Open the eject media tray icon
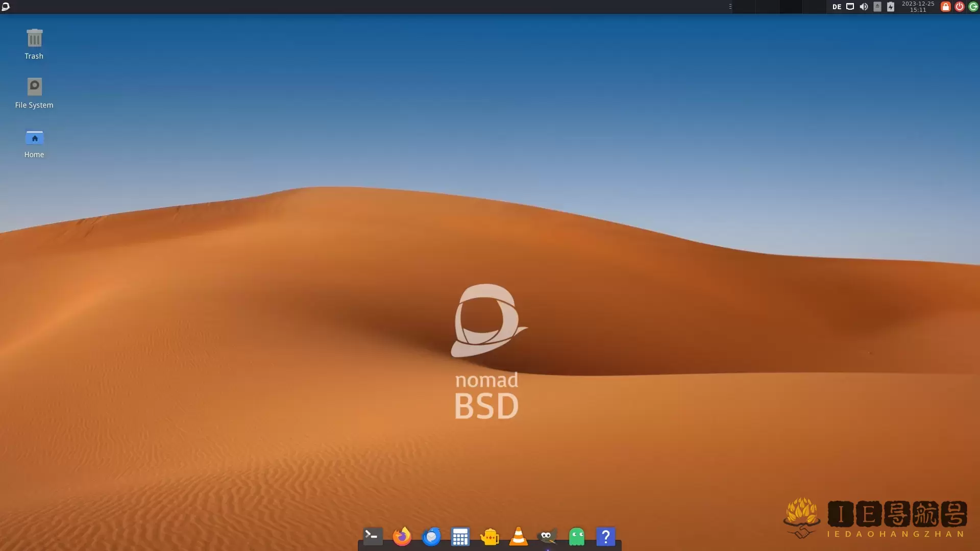This screenshot has width=980, height=551. (877, 7)
